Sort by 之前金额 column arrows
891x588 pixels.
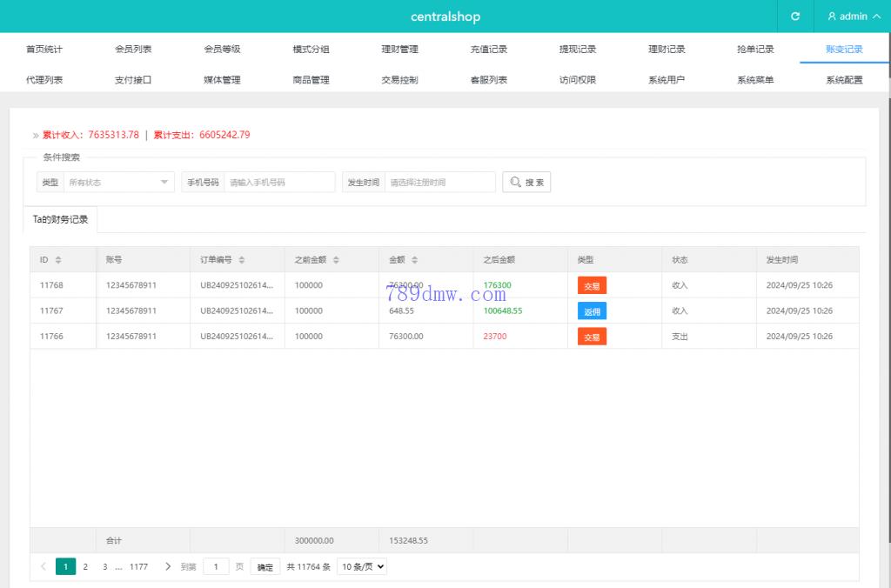coord(336,260)
